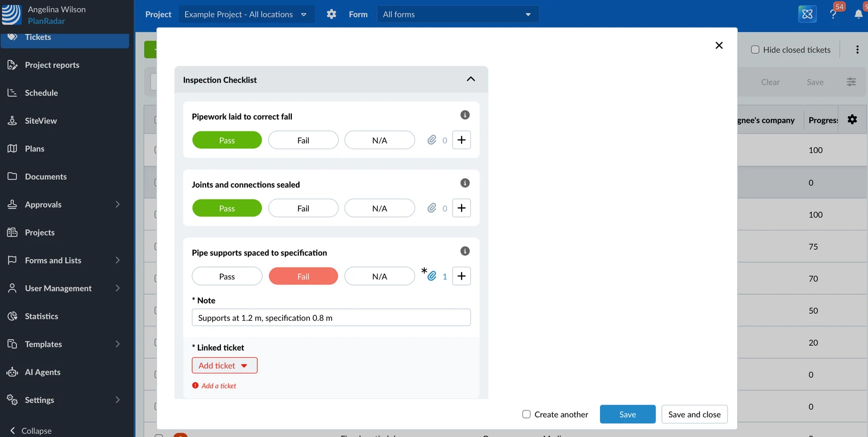Open info for Pipework laid to correct fall
Viewport: 868px width, 437px height.
(465, 115)
